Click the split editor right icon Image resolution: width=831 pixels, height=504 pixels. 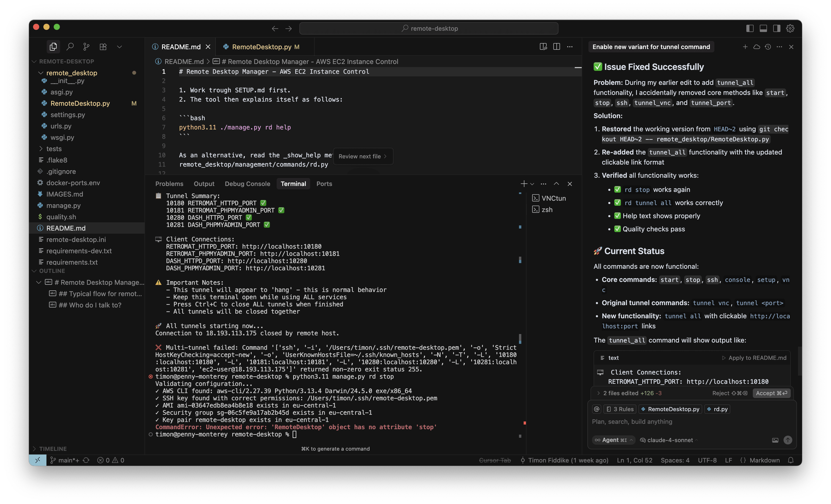click(x=556, y=46)
